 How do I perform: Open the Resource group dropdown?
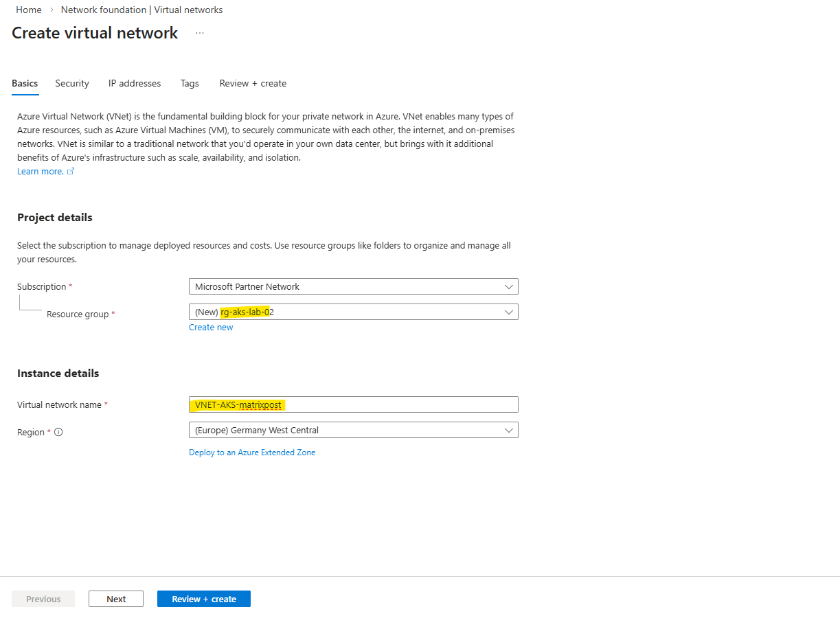point(353,312)
